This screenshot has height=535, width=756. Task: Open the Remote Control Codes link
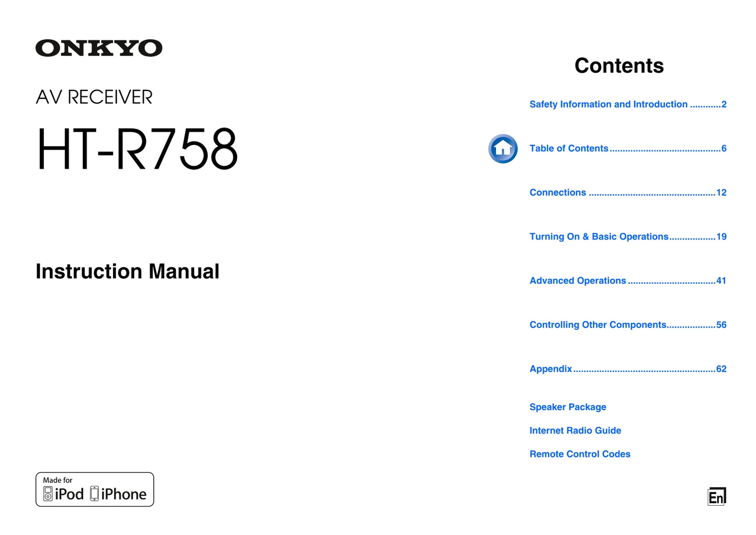[580, 454]
